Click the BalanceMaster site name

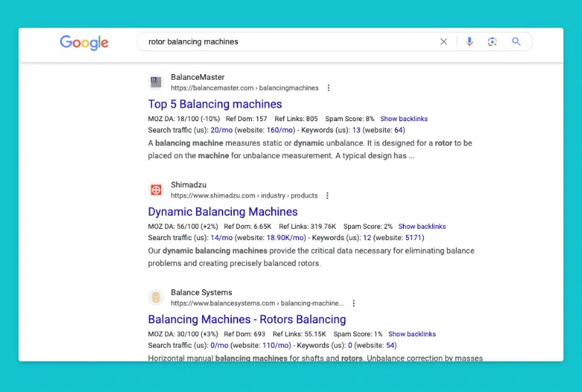[198, 77]
